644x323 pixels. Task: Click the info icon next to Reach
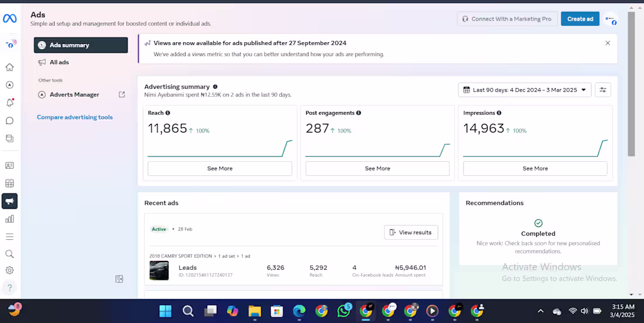[x=167, y=113]
